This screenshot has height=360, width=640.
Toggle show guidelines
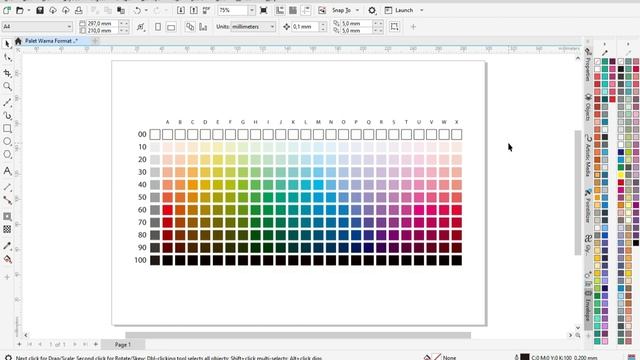point(306,10)
